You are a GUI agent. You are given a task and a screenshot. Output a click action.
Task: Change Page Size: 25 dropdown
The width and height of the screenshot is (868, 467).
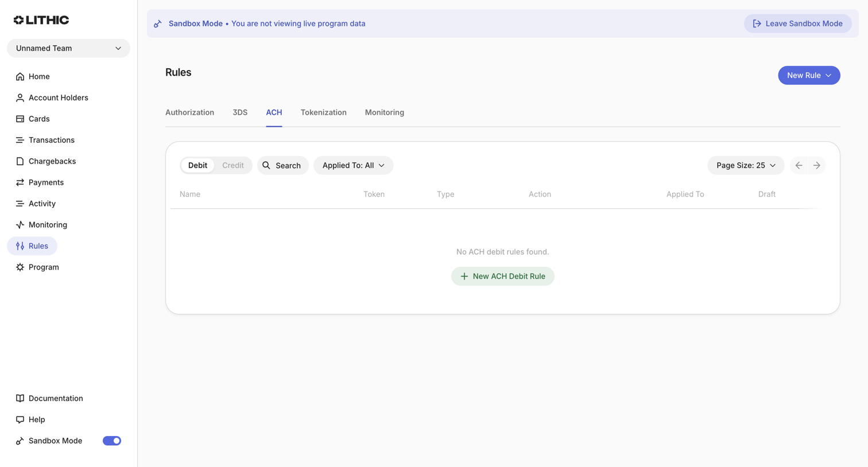(746, 165)
